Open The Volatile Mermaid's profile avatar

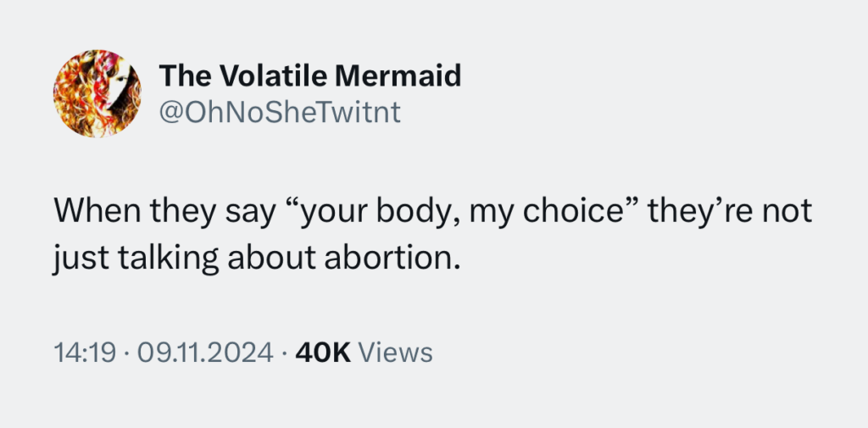point(97,95)
